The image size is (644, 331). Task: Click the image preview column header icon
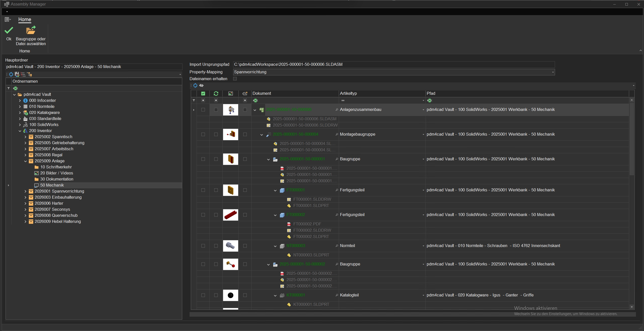click(x=231, y=94)
